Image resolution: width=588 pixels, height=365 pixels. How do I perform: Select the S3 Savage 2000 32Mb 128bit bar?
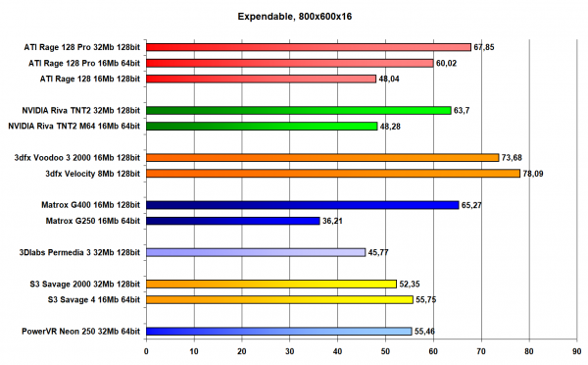coord(271,284)
